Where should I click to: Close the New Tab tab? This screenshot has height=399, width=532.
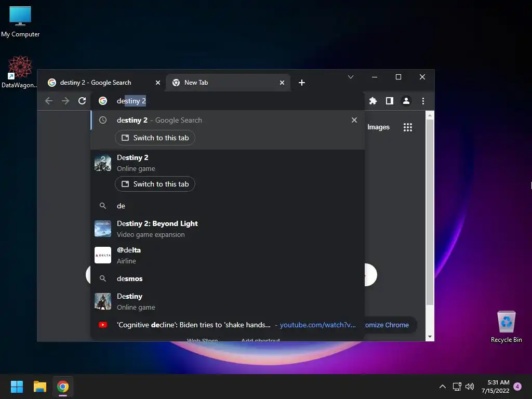click(x=282, y=83)
